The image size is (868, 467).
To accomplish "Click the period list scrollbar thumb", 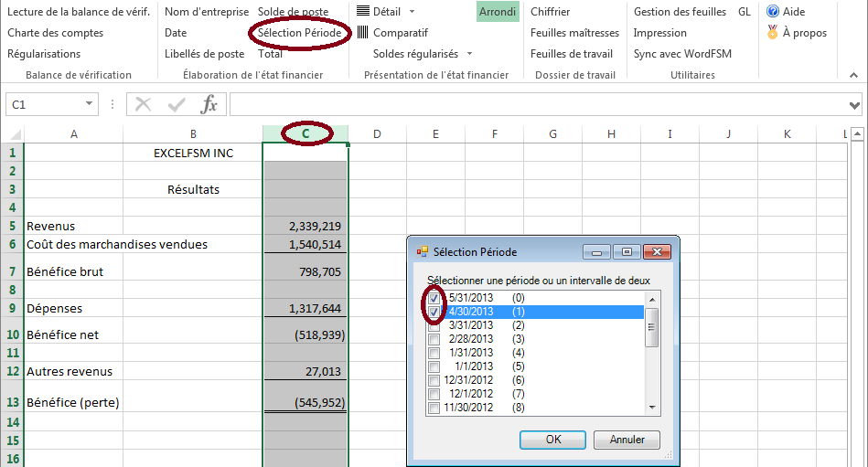I will (652, 326).
